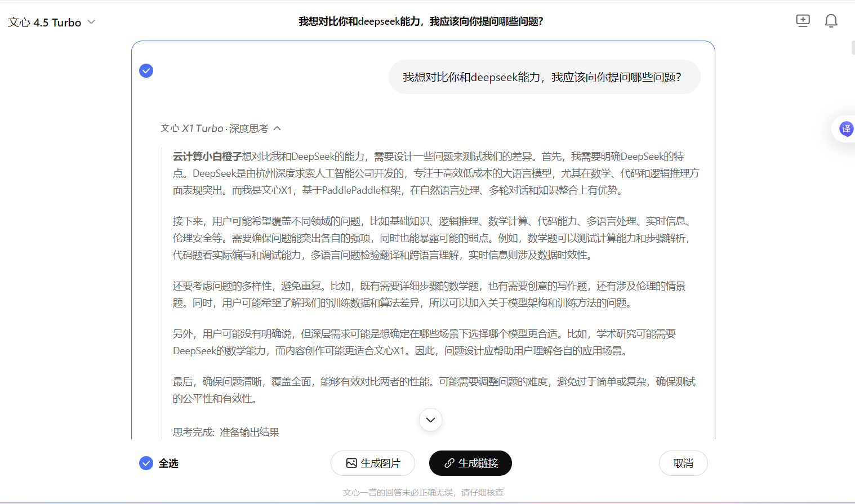Viewport: 855px width, 504px height.
Task: Open the 文心 4.5 Turbo model dropdown
Action: pyautogui.click(x=51, y=23)
